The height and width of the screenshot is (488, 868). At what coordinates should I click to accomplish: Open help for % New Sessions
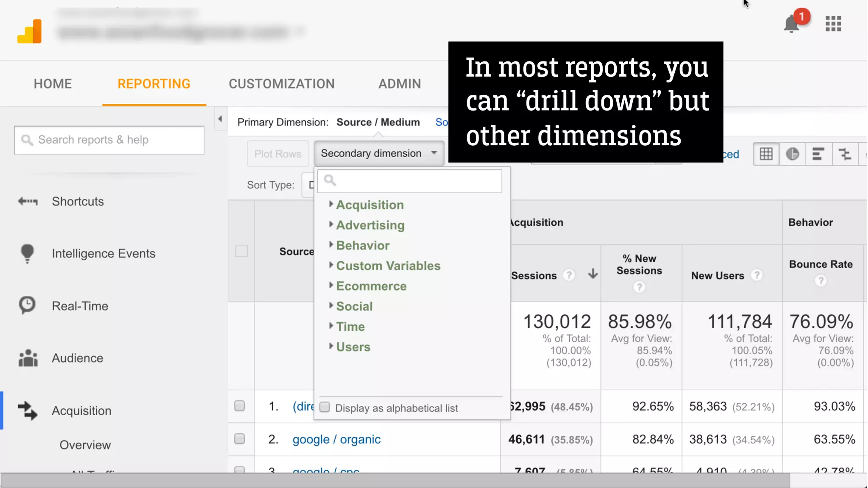pos(639,287)
